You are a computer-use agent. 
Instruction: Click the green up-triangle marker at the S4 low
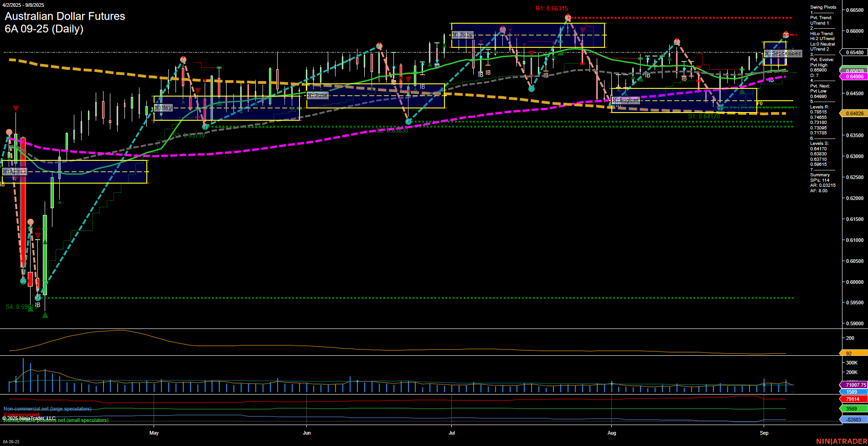click(x=45, y=314)
